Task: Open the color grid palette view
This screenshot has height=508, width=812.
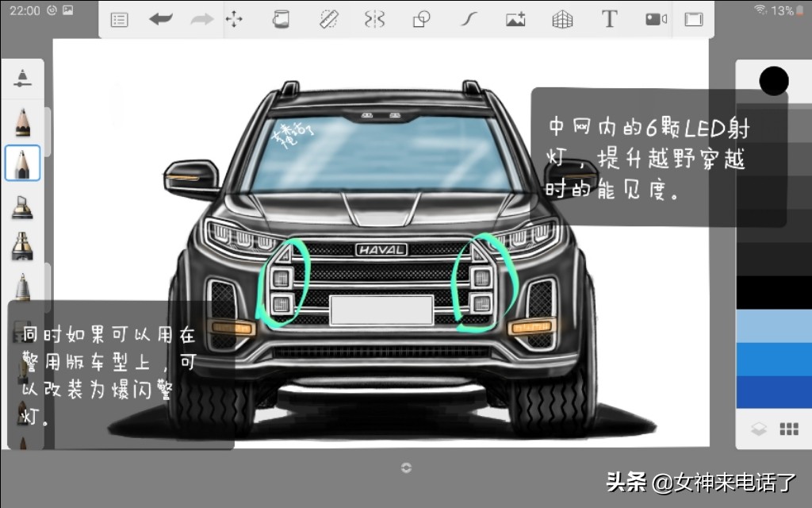Action: pyautogui.click(x=789, y=429)
